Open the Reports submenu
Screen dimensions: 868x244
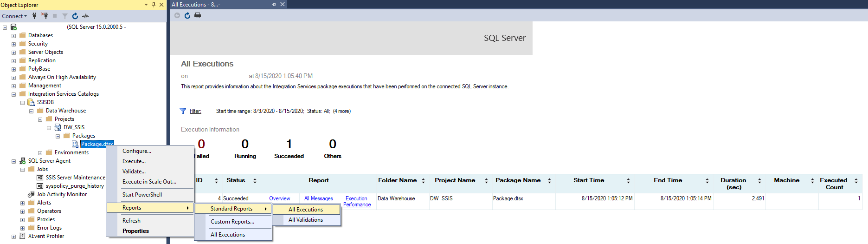point(150,208)
